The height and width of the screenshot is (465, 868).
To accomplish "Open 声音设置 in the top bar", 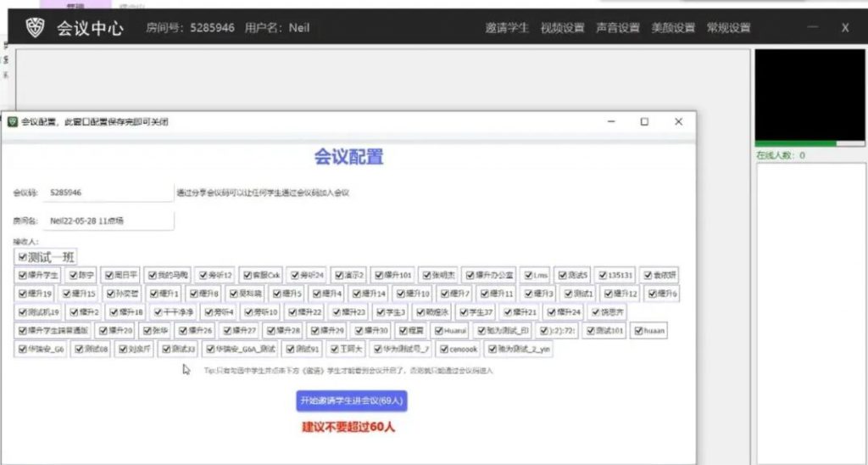I will (x=617, y=28).
